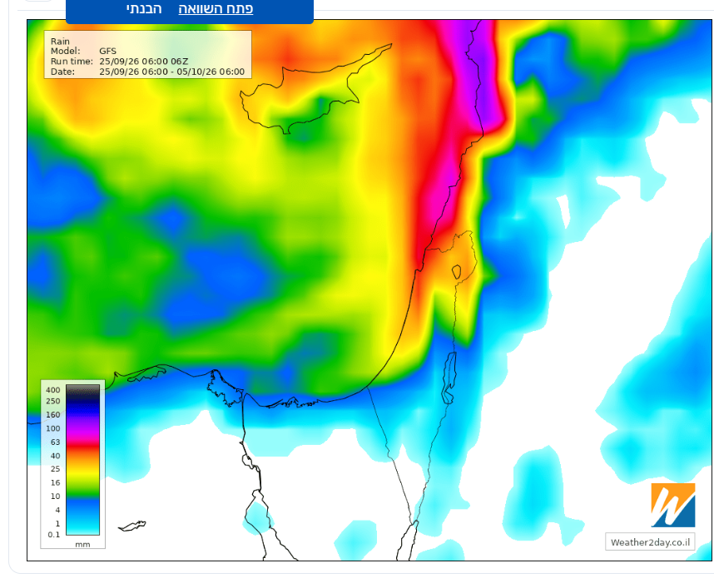
Task: Click the '25' value on the legend
Action: coord(55,469)
